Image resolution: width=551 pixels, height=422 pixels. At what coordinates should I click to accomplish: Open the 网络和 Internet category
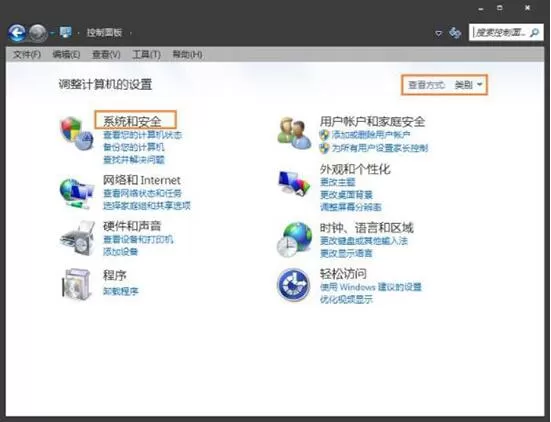click(x=142, y=180)
